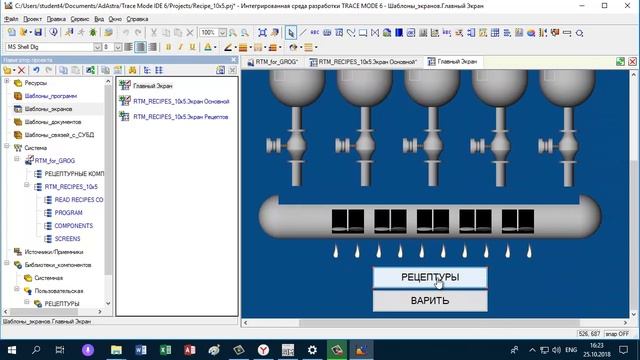Select the SCREENS node in tree
The image size is (640, 360).
(67, 239)
